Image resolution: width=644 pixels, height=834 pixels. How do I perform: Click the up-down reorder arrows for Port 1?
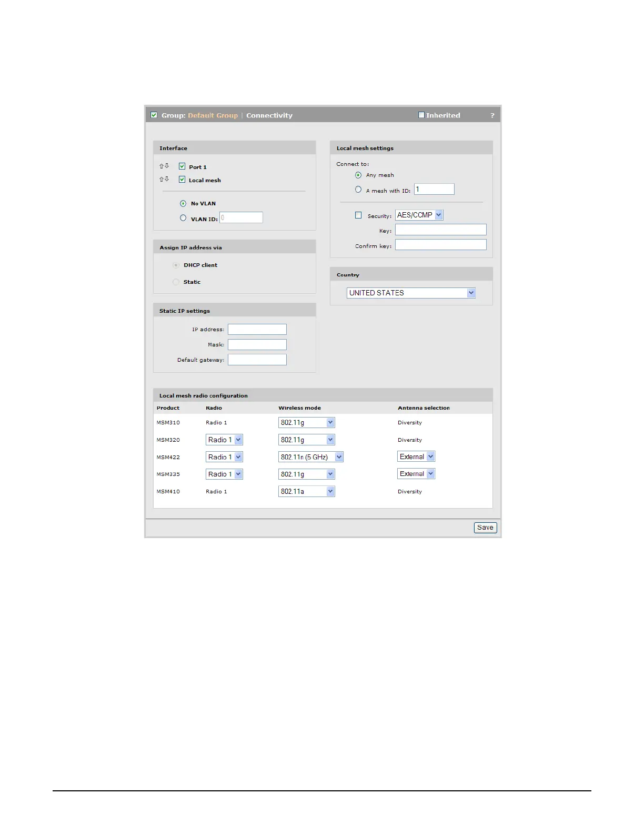pos(164,166)
